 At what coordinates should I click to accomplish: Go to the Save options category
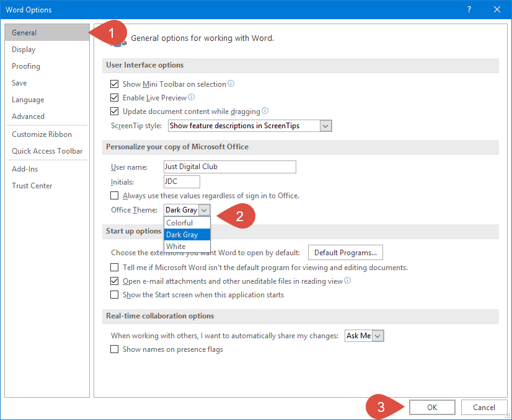coord(47,83)
